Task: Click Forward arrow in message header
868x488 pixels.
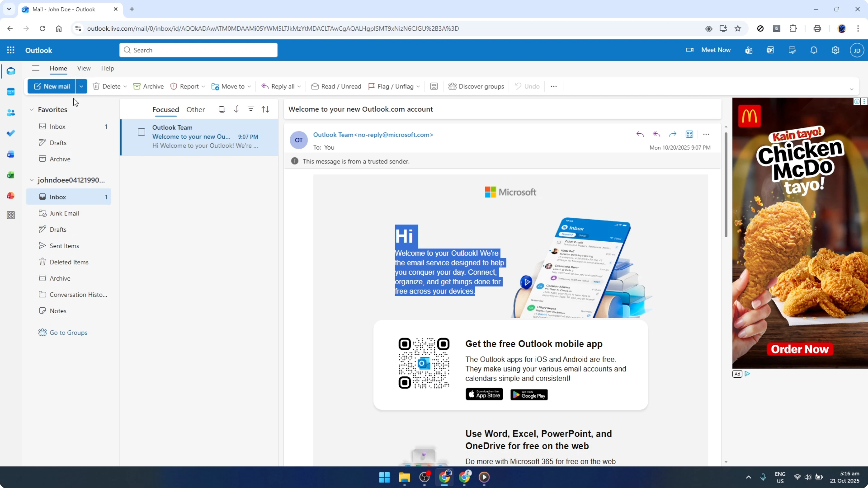Action: (x=672, y=134)
